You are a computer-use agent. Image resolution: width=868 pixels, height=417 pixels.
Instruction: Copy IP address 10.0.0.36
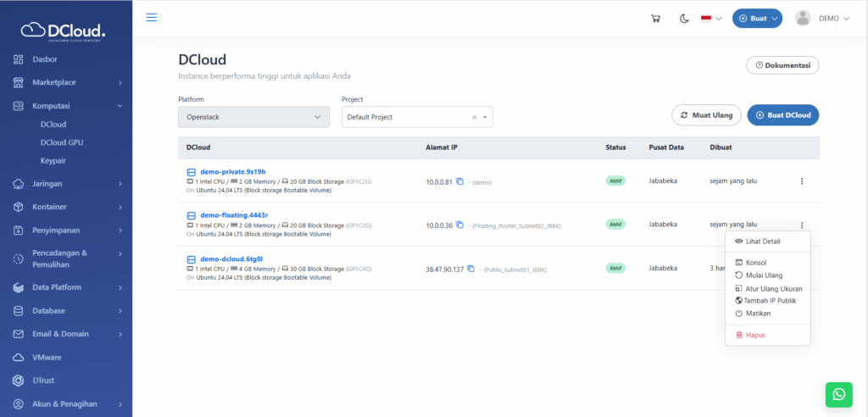pos(459,225)
